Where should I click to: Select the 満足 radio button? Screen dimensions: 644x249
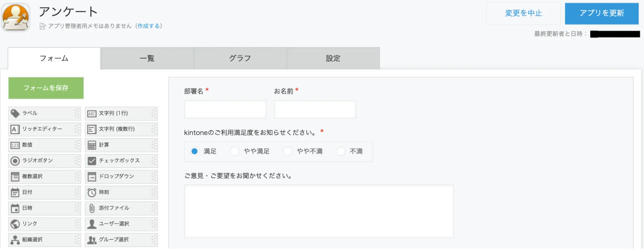(194, 151)
